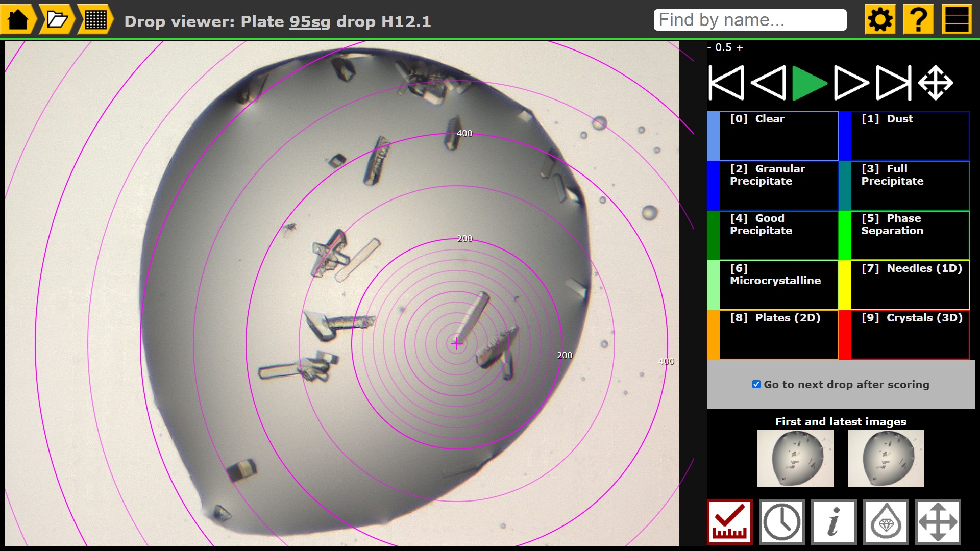Show drop information icon
The width and height of the screenshot is (980, 551).
tap(834, 521)
